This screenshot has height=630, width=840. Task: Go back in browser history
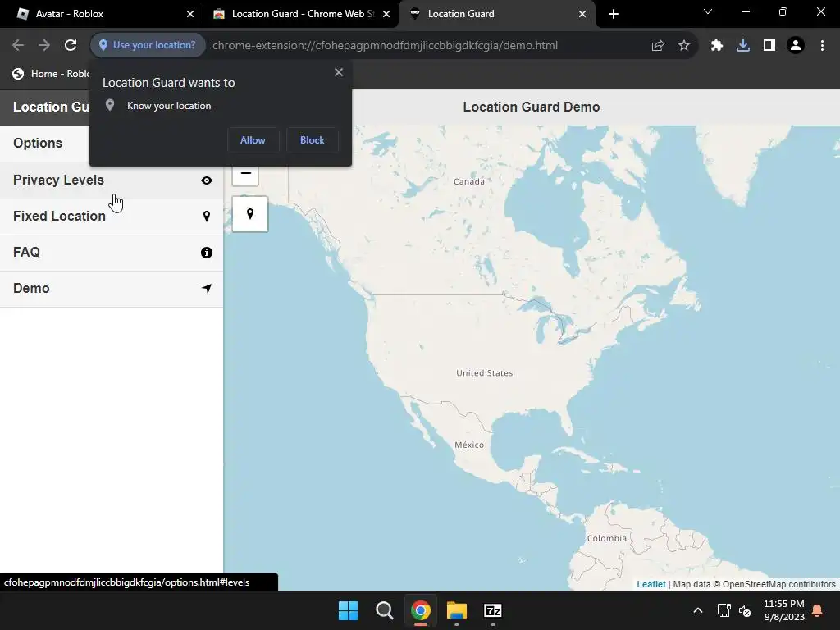pyautogui.click(x=18, y=46)
